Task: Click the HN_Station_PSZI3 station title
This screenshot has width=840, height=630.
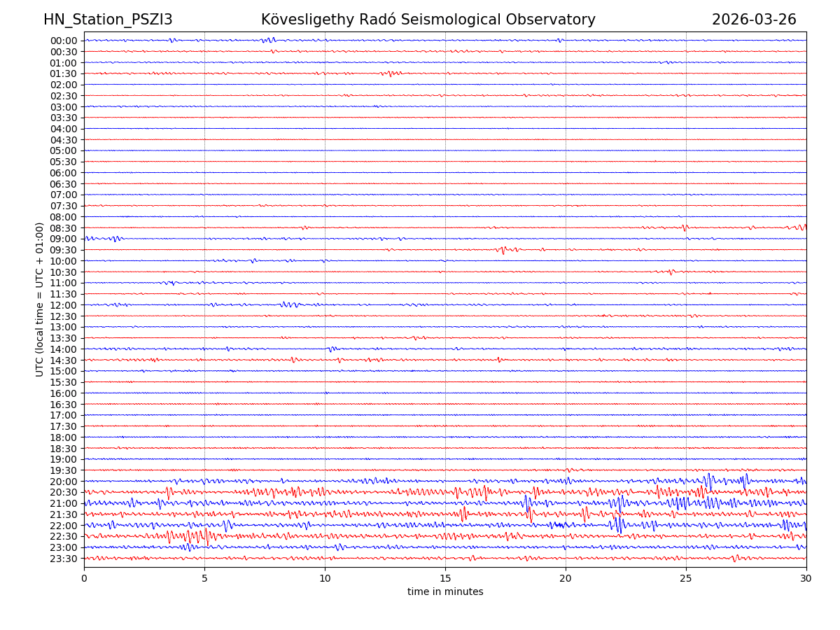Action: pyautogui.click(x=108, y=20)
